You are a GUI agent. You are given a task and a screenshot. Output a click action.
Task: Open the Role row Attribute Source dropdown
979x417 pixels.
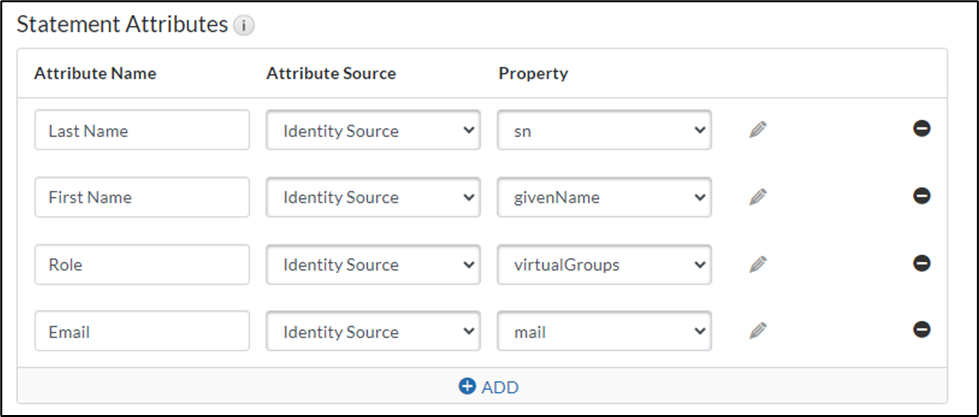coord(373,264)
